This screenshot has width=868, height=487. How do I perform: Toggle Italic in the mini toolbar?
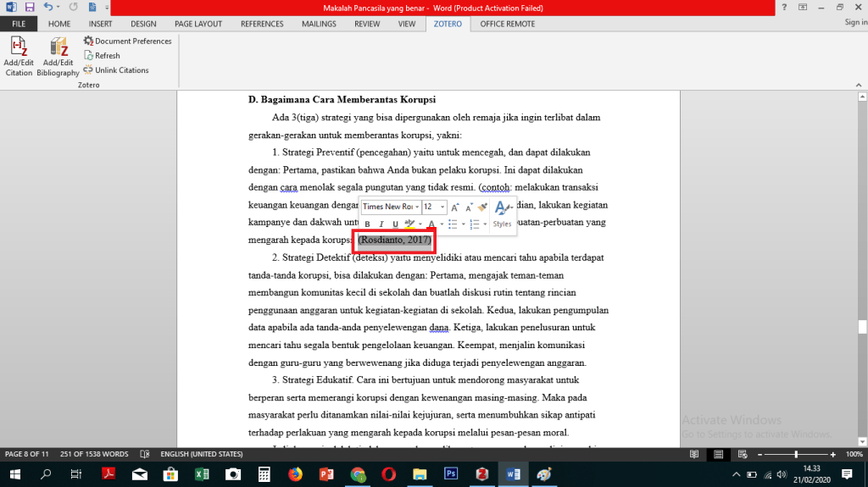point(381,224)
